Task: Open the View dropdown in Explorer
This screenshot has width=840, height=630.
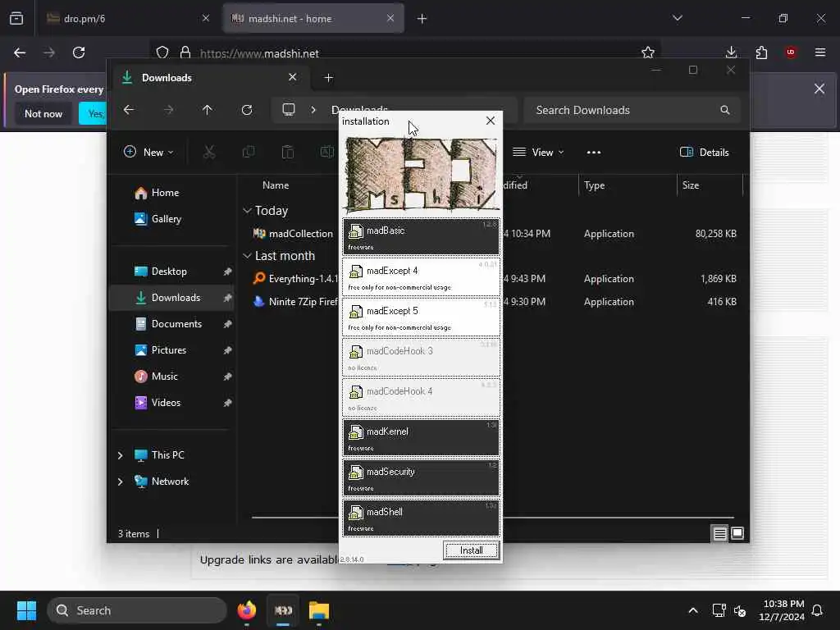Action: coord(538,152)
